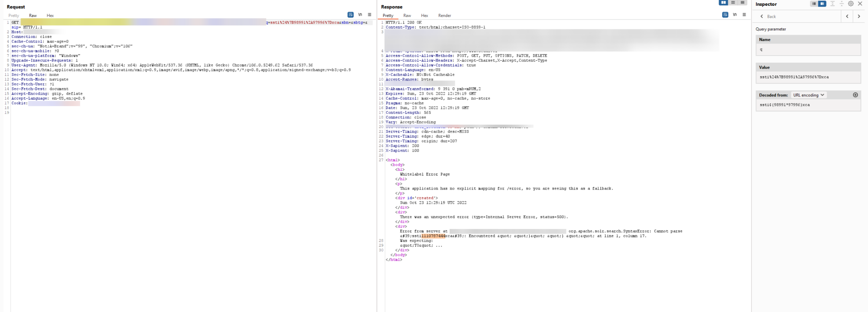Switch Request view to the Pretty tab
Image resolution: width=868 pixels, height=312 pixels.
(14, 16)
